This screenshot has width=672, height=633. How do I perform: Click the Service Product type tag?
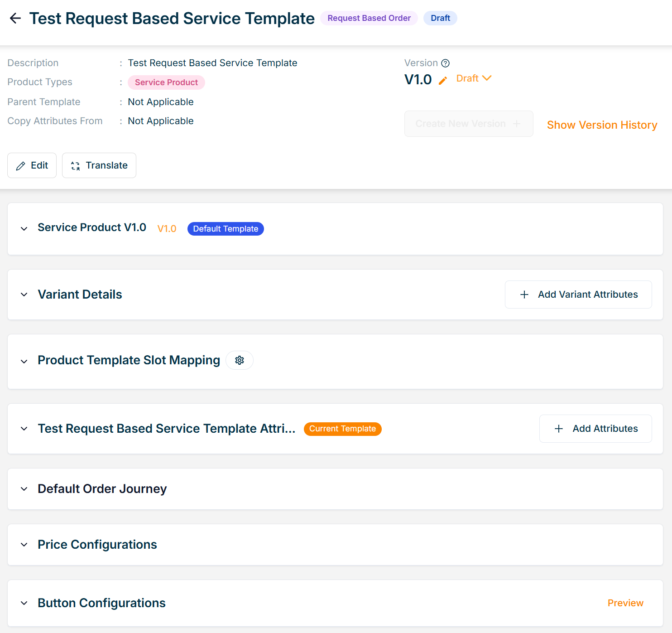tap(166, 82)
